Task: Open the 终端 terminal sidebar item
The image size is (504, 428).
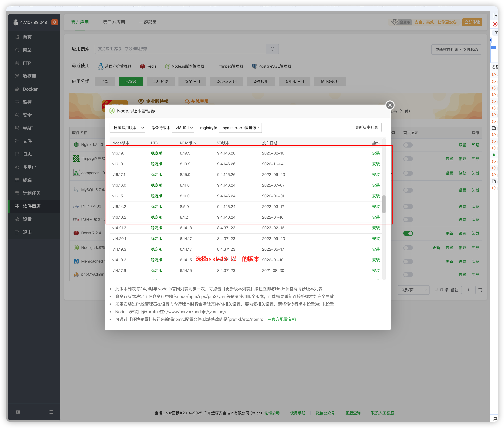Action: [x=27, y=180]
